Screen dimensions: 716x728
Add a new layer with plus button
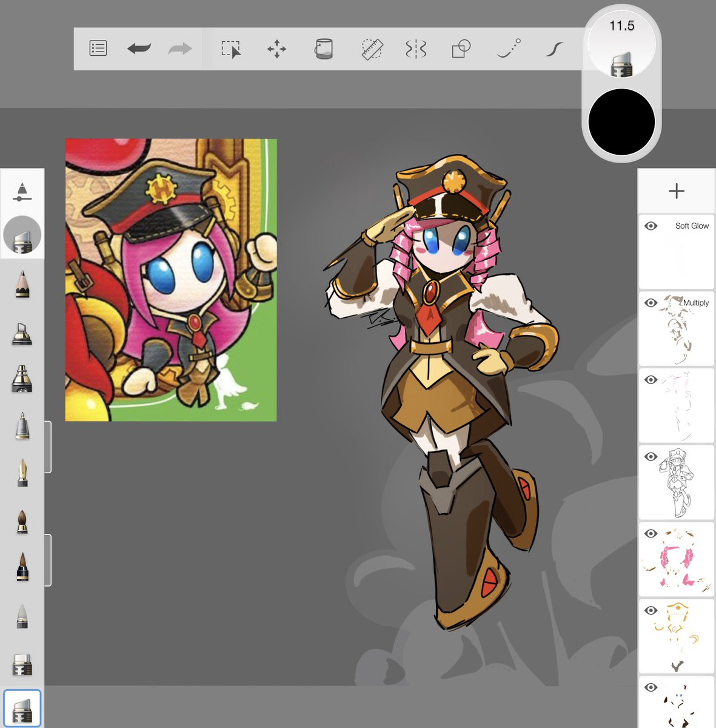point(677,191)
